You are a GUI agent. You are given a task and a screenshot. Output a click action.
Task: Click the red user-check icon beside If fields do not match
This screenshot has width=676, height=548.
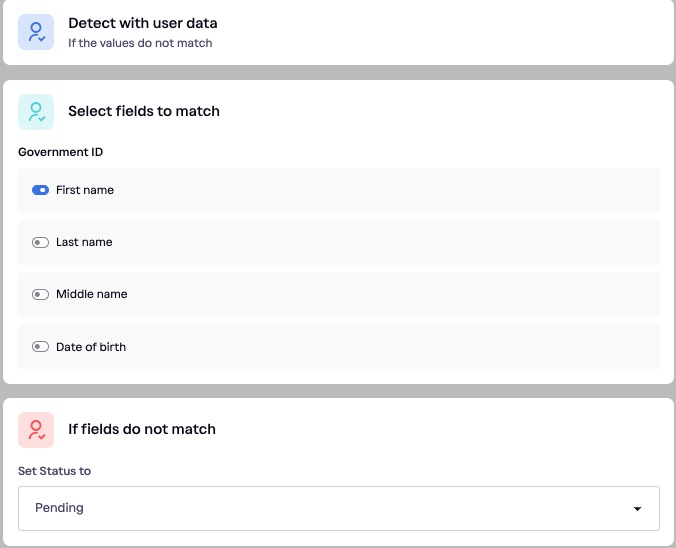coord(36,430)
